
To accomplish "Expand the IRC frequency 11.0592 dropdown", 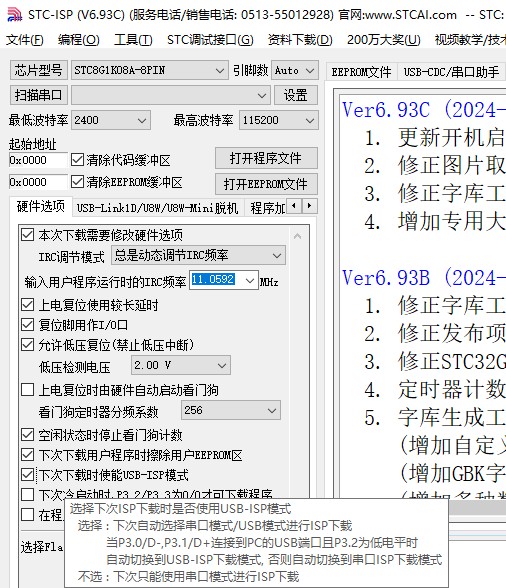I will [x=250, y=280].
